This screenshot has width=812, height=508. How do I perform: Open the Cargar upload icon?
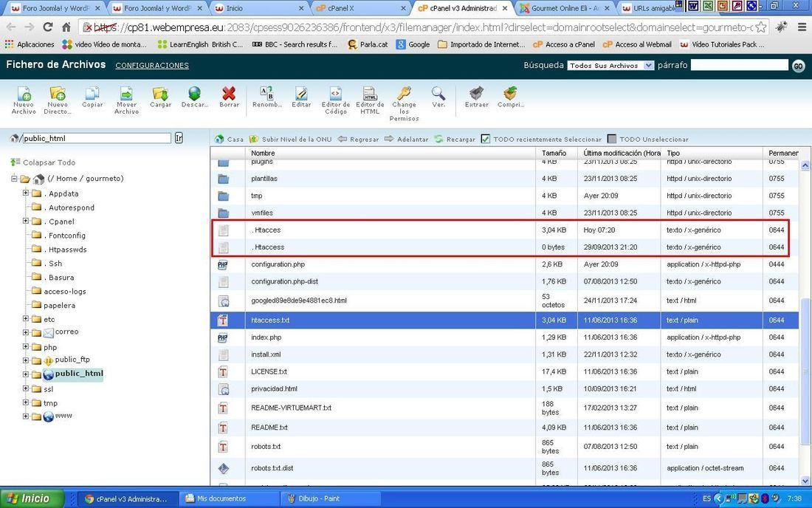pyautogui.click(x=160, y=93)
